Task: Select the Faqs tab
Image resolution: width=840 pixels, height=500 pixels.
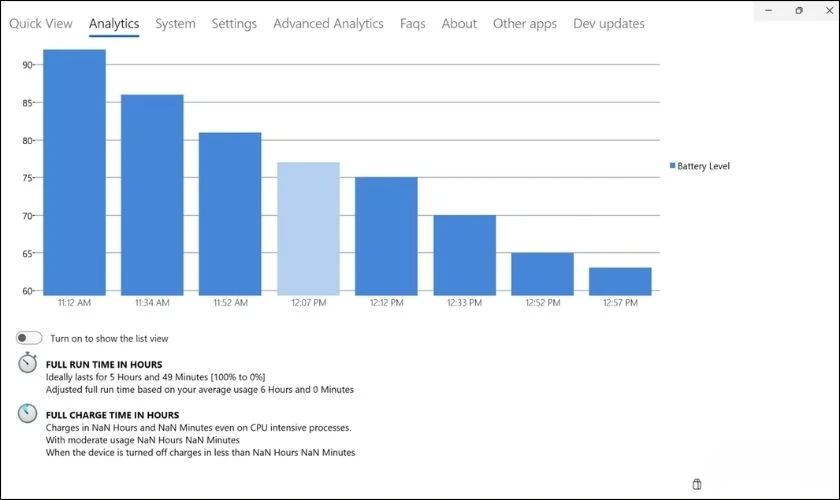Action: coord(412,23)
